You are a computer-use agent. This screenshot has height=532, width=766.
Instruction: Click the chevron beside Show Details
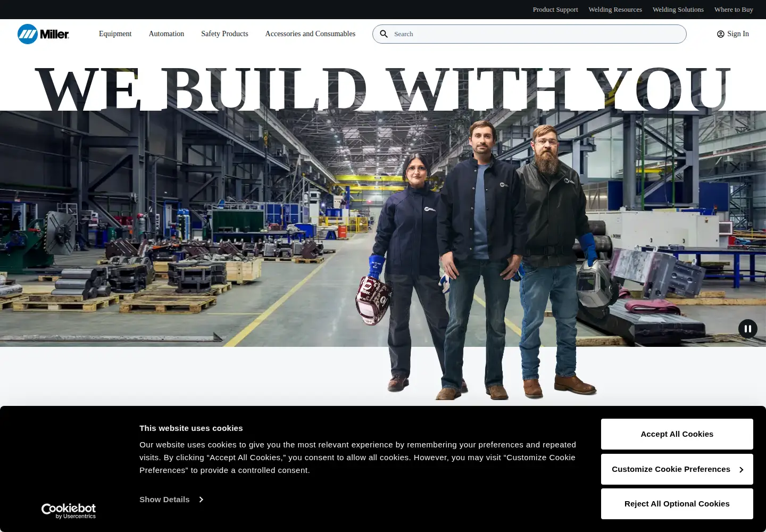201,500
